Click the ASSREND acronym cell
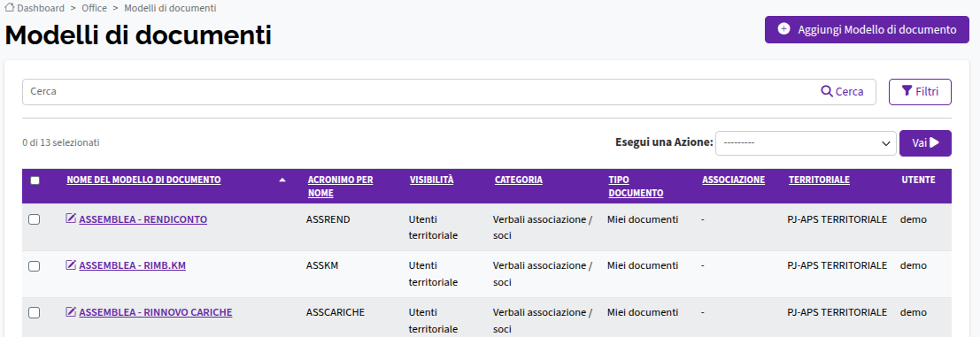The height and width of the screenshot is (337, 980). point(328,219)
